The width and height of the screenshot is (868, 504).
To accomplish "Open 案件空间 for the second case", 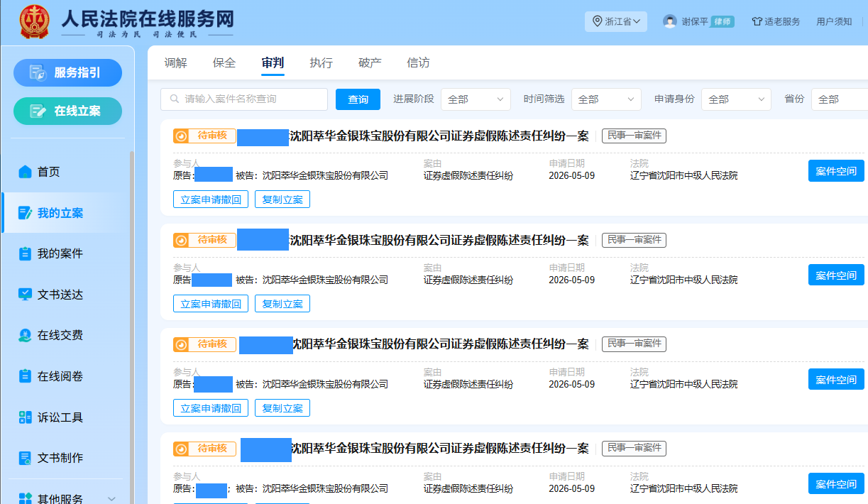I will tap(836, 275).
